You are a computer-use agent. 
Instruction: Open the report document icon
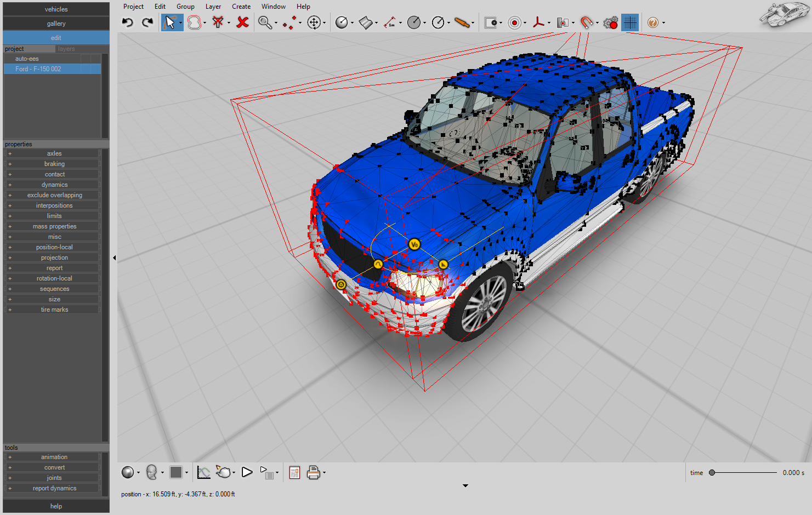pos(294,472)
